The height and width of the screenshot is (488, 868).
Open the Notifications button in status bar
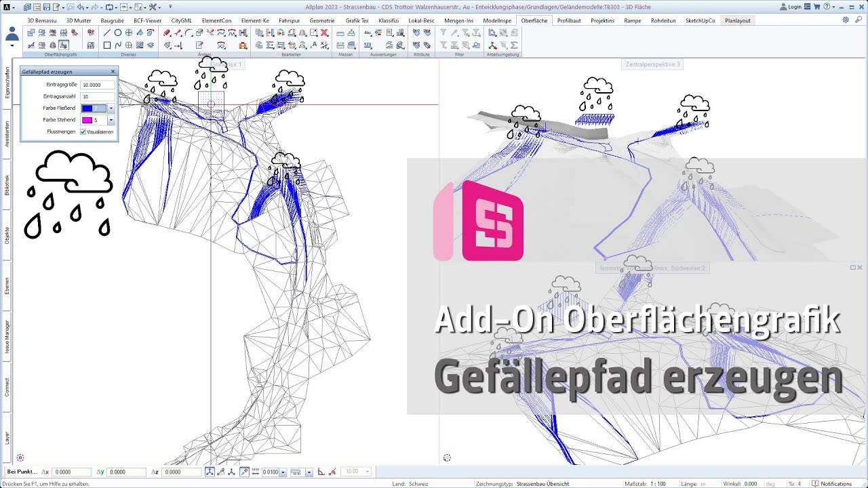(x=831, y=484)
